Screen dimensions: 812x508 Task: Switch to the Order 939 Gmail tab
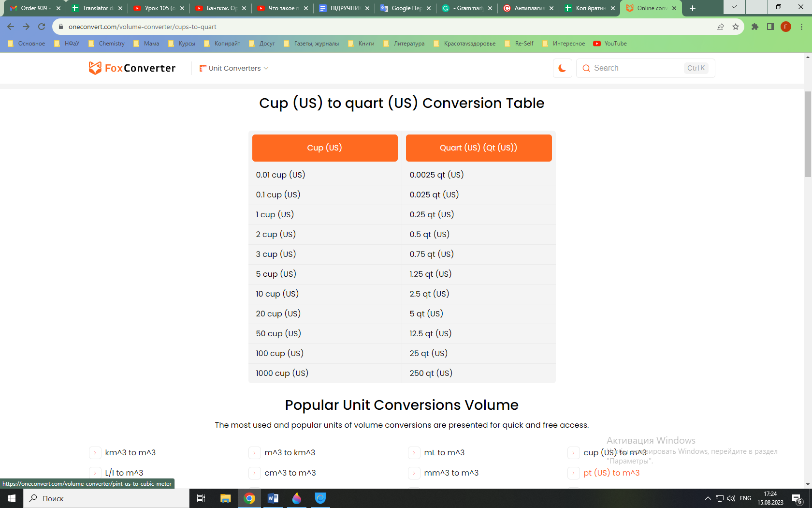[34, 8]
